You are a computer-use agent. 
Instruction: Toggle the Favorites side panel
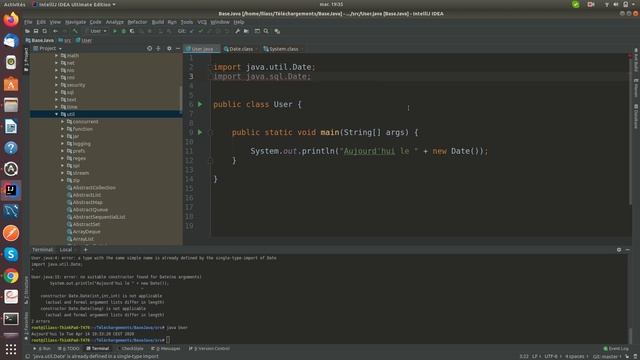[27, 326]
